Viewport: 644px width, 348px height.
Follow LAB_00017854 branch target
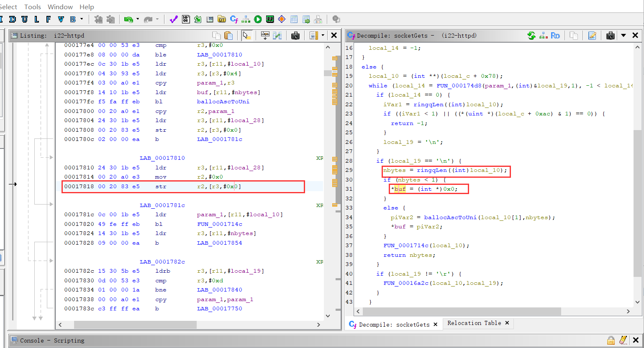(x=219, y=243)
